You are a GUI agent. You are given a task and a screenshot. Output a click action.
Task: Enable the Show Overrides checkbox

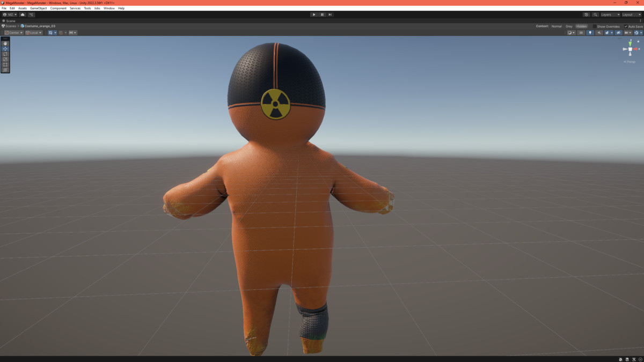pos(595,26)
